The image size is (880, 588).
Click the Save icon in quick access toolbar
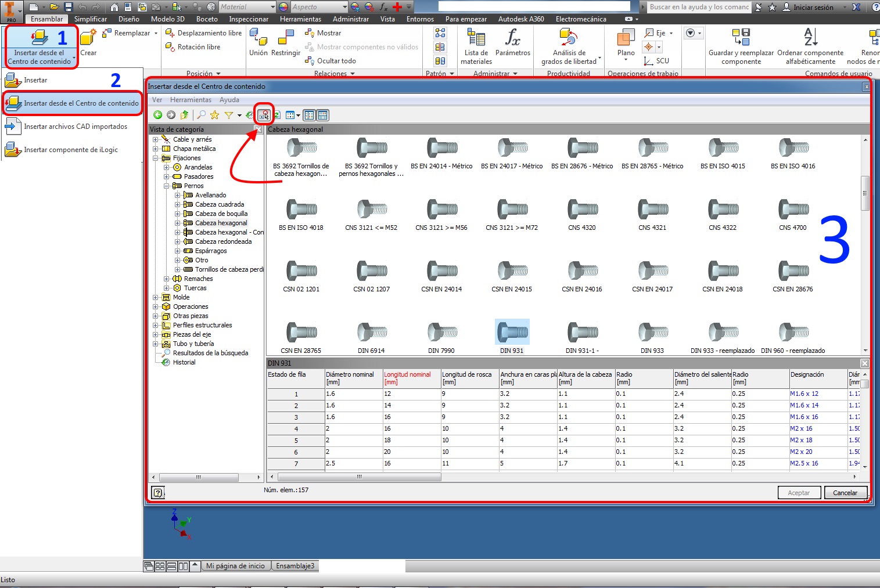pyautogui.click(x=69, y=7)
